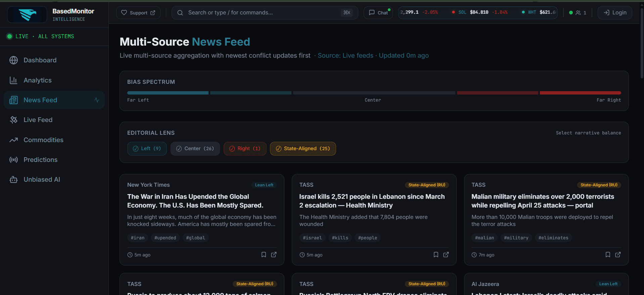Click the Unbiased AI robot icon

coord(13,179)
